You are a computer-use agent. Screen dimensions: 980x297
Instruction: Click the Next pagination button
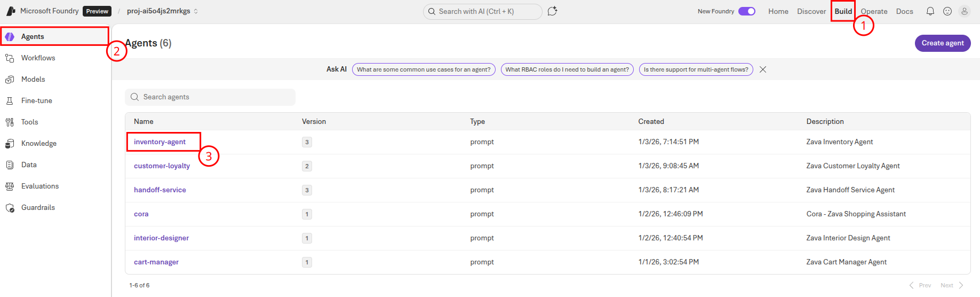pyautogui.click(x=952, y=285)
